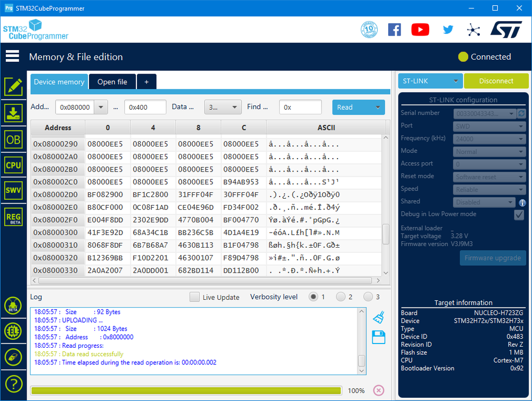Click the ST logo

(x=506, y=29)
